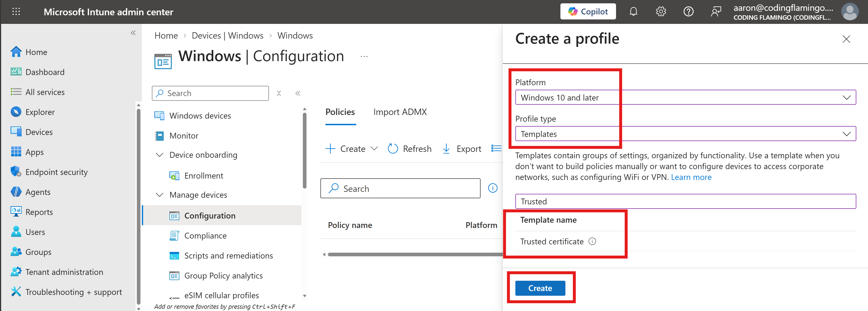Export the policies list
Screen dimensions: 868x311
pos(461,149)
